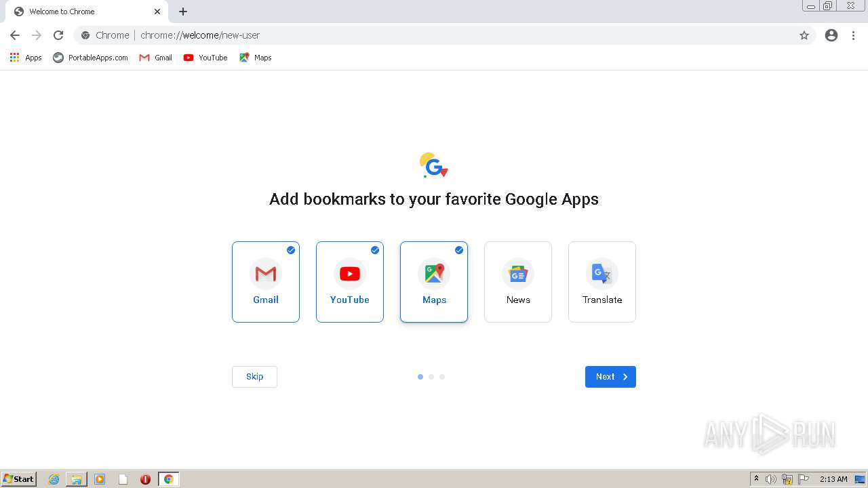This screenshot has height=488, width=868.
Task: Open the Windows Start menu
Action: click(x=19, y=479)
